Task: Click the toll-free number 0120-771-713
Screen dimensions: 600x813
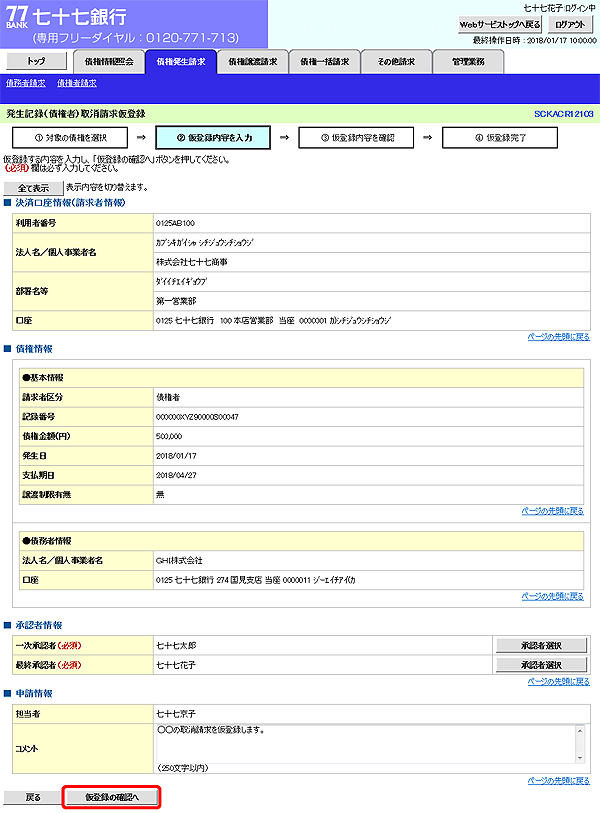Action: (x=191, y=38)
